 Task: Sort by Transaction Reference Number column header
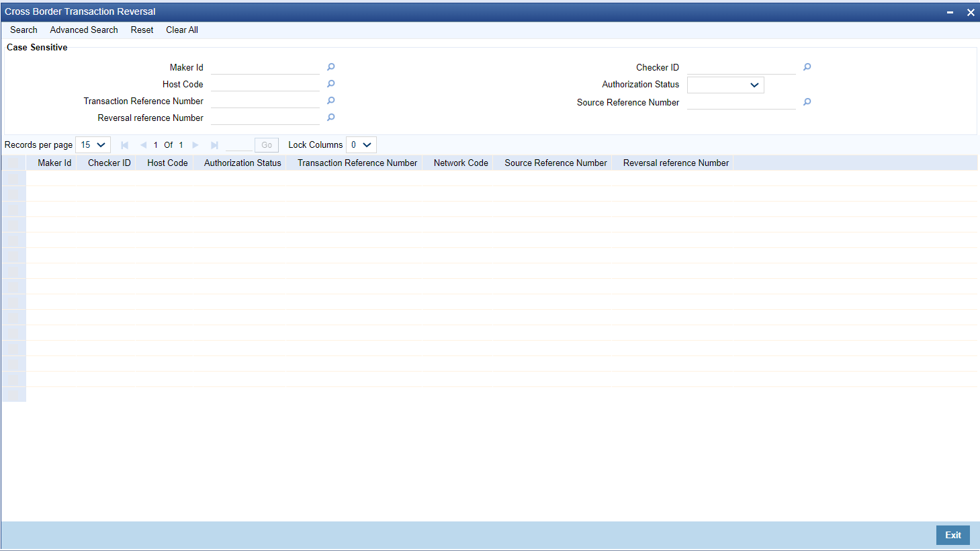coord(357,163)
